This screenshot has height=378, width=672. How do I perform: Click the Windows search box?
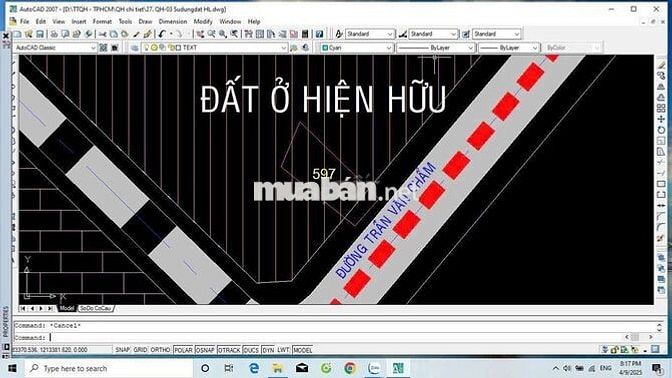(109, 369)
